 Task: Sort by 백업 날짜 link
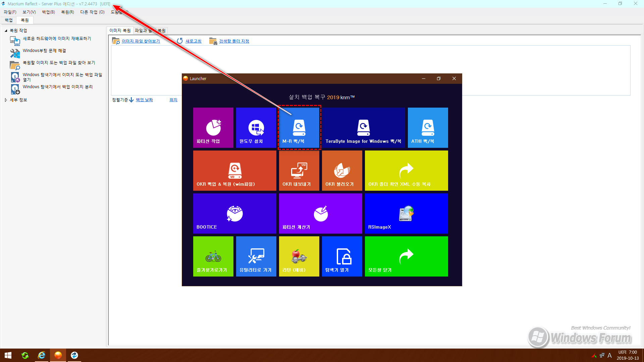pyautogui.click(x=144, y=100)
